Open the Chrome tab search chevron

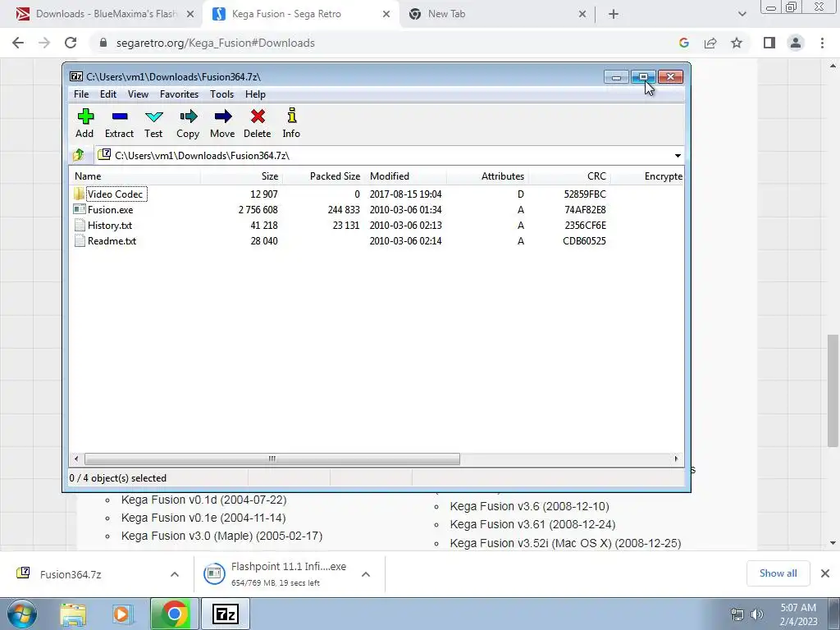pyautogui.click(x=742, y=15)
